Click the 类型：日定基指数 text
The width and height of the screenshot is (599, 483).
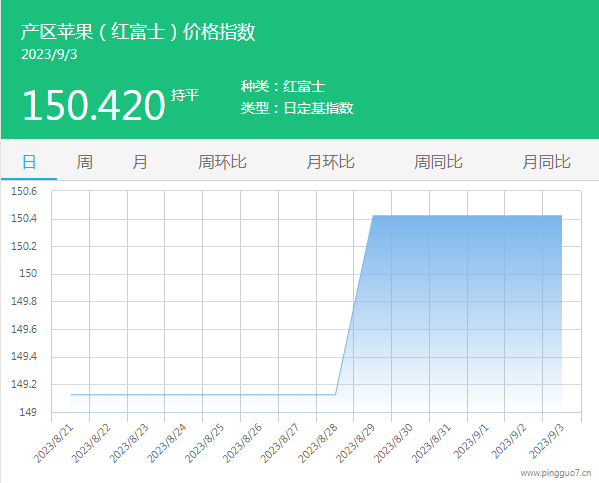tap(297, 108)
